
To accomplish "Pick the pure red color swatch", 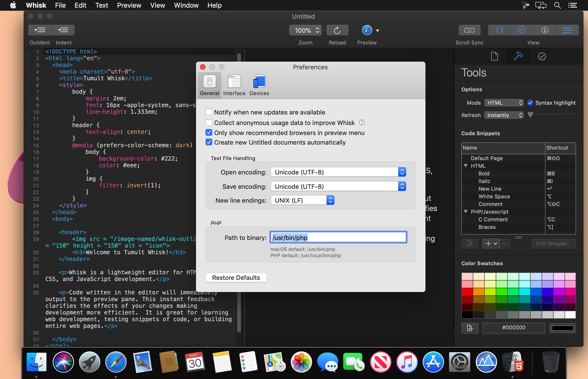I will tap(467, 292).
